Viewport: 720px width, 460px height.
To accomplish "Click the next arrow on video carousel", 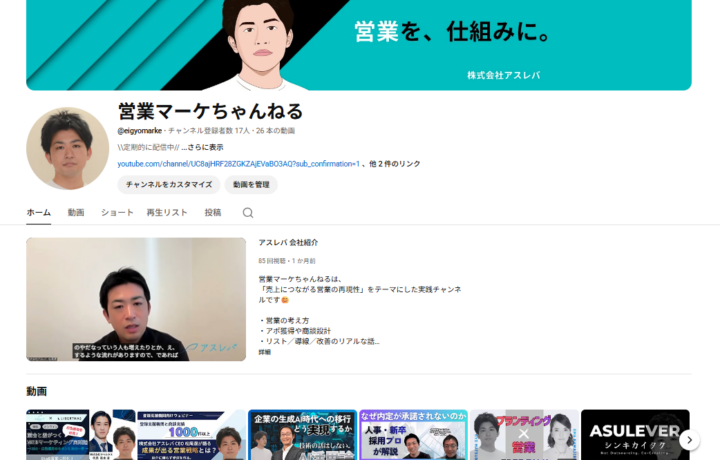I will [x=689, y=439].
